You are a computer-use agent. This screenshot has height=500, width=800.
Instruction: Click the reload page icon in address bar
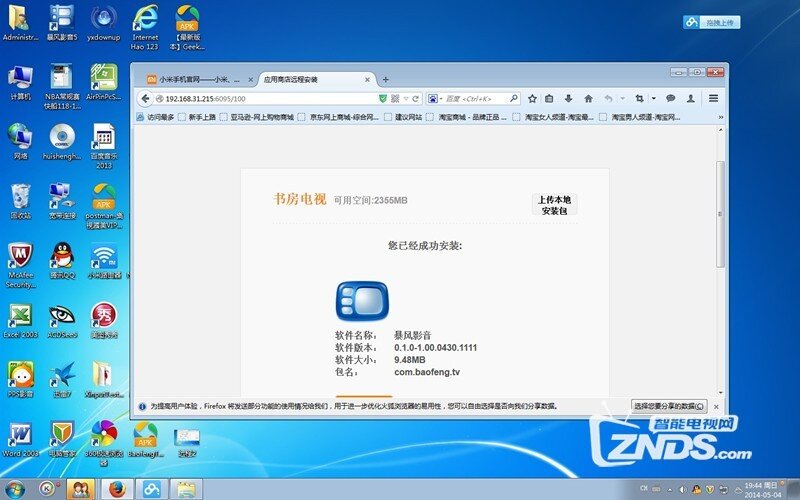(x=416, y=98)
